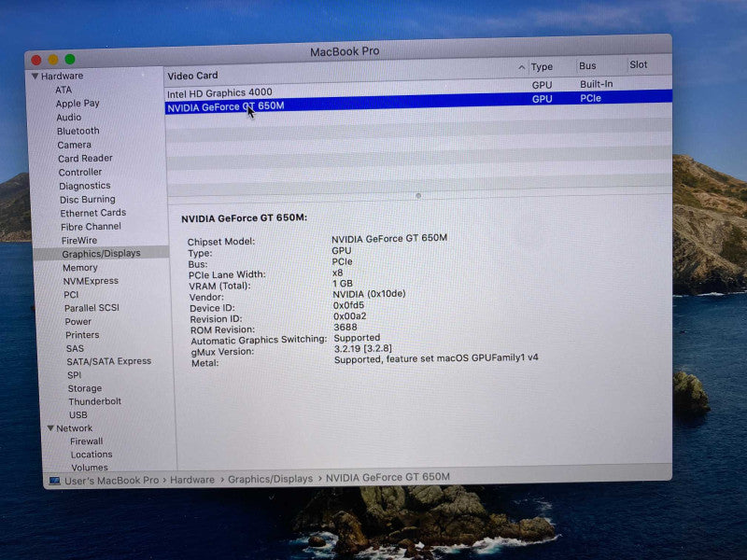Click the Vendor value NVIDIA (0x10de)
This screenshot has width=747, height=560.
point(369,294)
